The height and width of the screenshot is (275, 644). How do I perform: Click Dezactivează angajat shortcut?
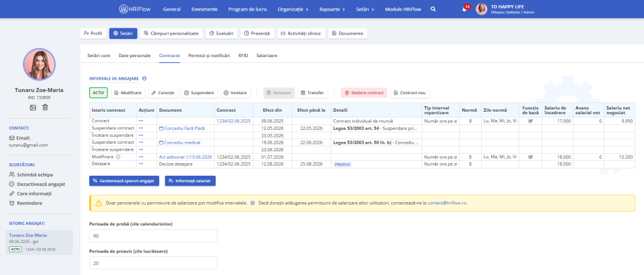37,184
